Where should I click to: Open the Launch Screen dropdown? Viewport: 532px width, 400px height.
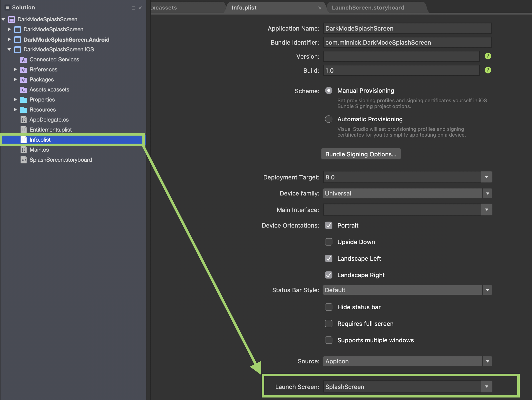[x=486, y=386]
